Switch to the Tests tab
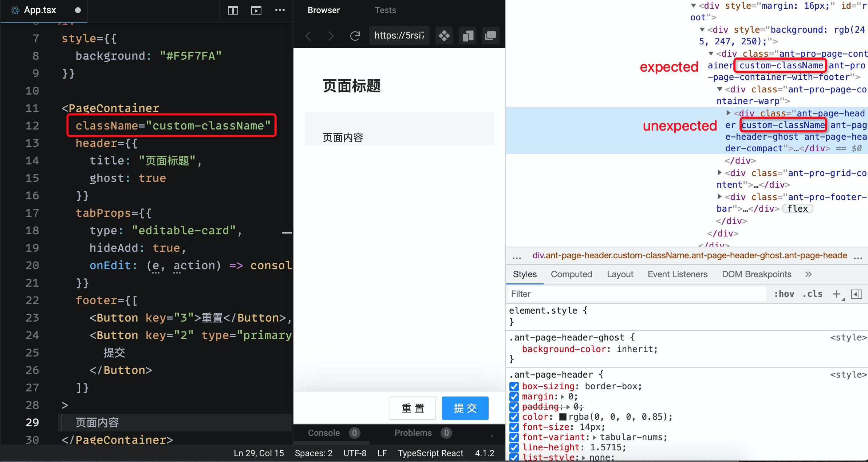The width and height of the screenshot is (868, 462). click(385, 10)
